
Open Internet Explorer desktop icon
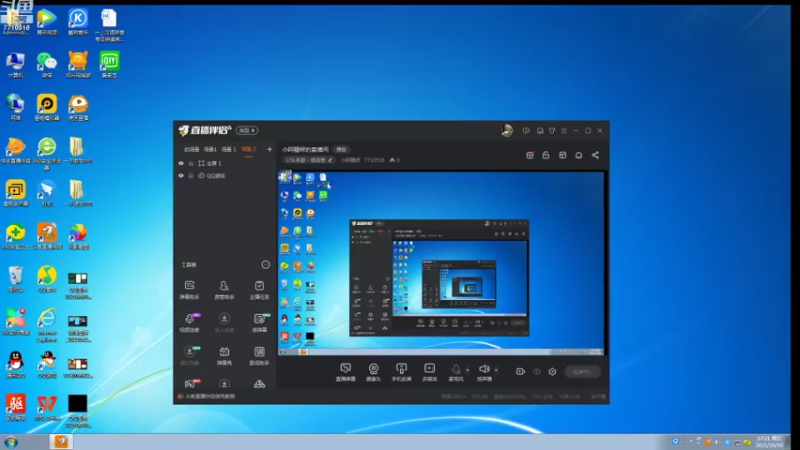47,326
